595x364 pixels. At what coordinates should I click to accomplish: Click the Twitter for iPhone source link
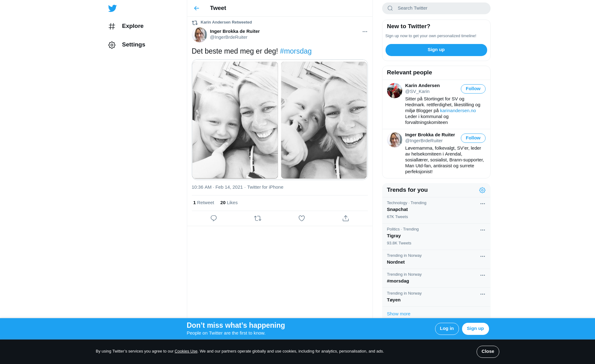point(265,187)
